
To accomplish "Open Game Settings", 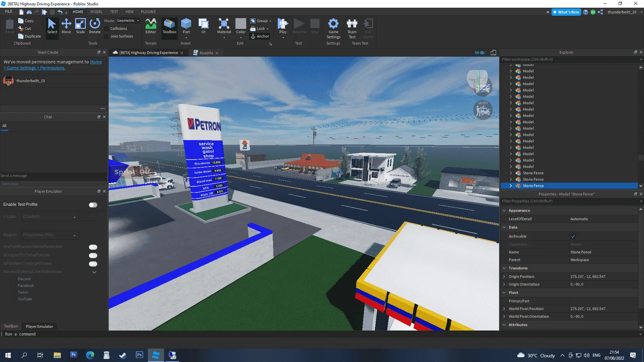I will pos(333,29).
